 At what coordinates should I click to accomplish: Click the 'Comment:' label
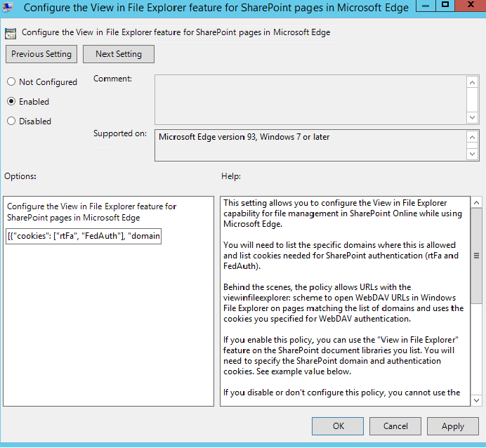pos(112,79)
